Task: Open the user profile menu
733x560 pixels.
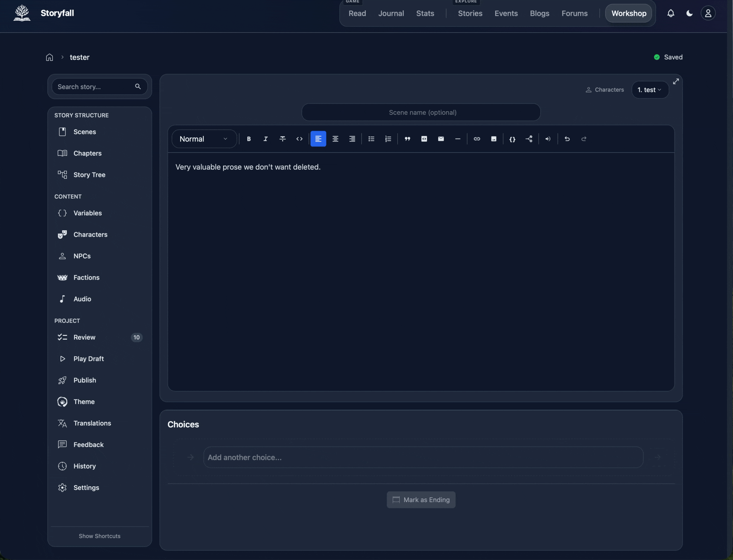Action: point(708,13)
